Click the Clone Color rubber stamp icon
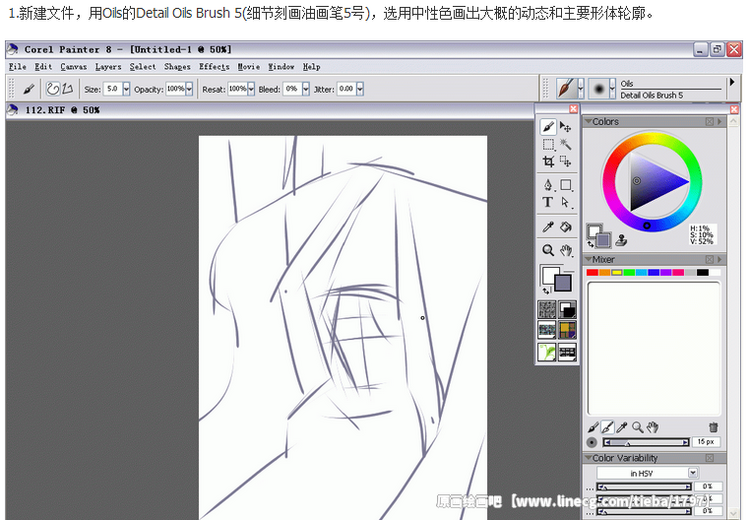The height and width of the screenshot is (520, 750). click(x=621, y=240)
